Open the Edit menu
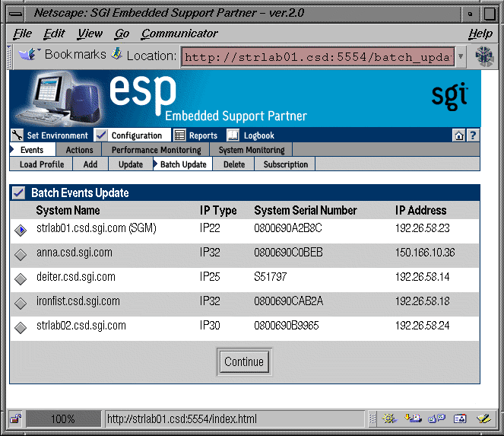Viewport: 504px width, 436px height. click(54, 33)
